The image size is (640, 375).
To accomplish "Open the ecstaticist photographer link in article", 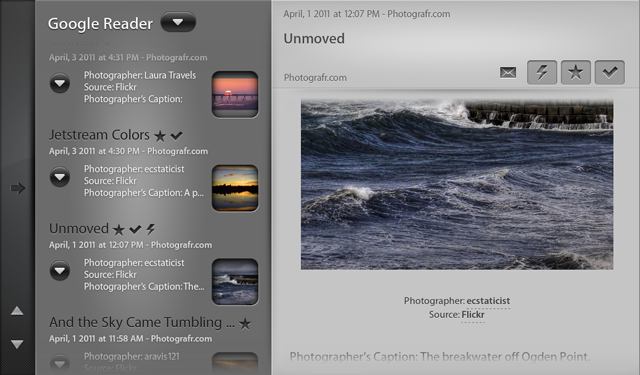I will 488,301.
